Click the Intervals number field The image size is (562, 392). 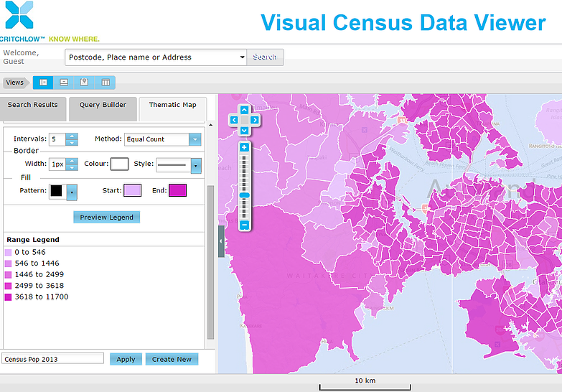click(x=57, y=139)
